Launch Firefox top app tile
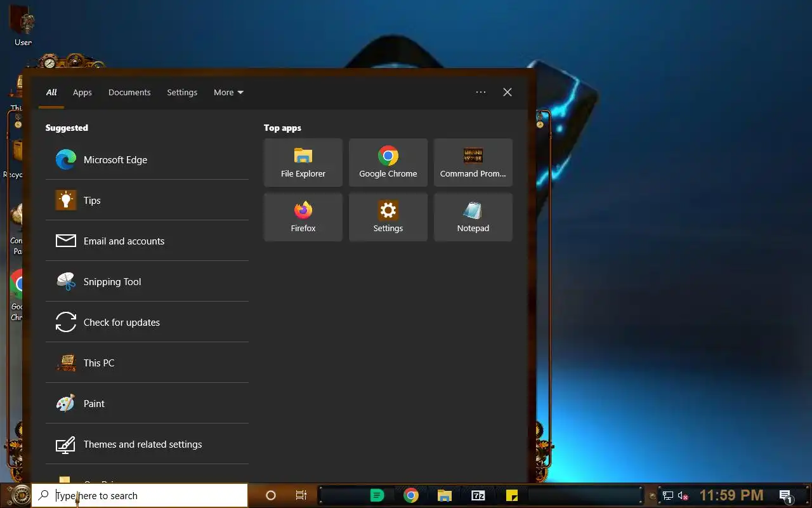Screen dimensions: 812x508 point(303,217)
